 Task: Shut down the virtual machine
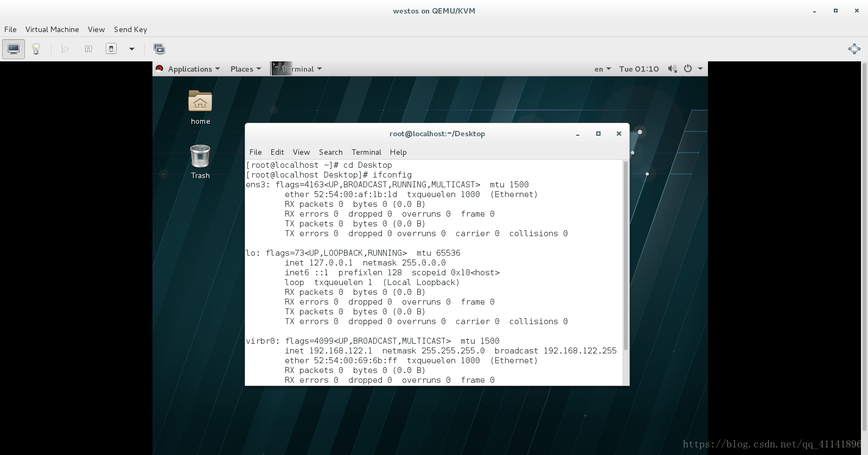click(x=111, y=49)
